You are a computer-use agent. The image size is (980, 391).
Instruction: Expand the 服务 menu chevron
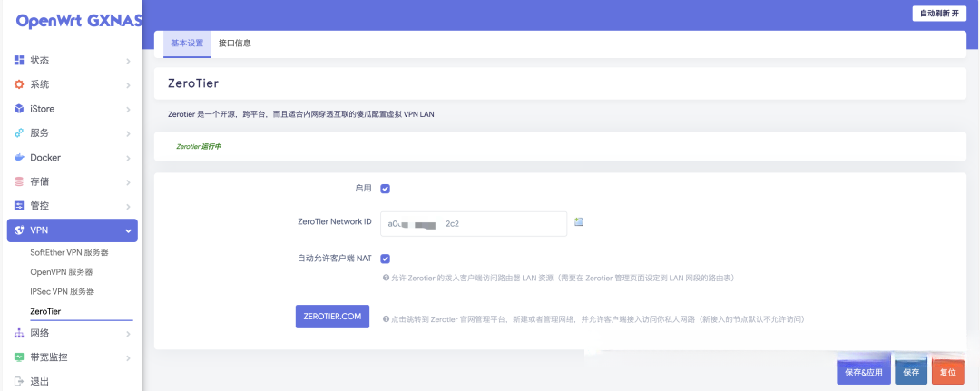tap(128, 133)
